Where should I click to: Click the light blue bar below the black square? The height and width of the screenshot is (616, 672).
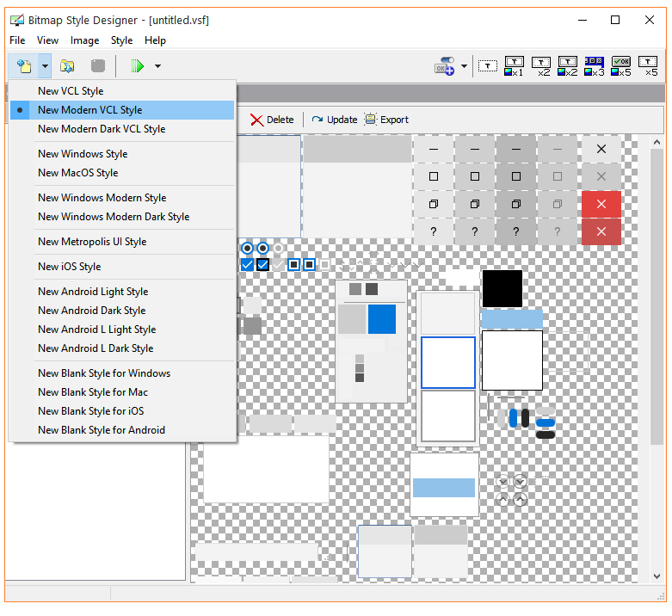[x=512, y=319]
